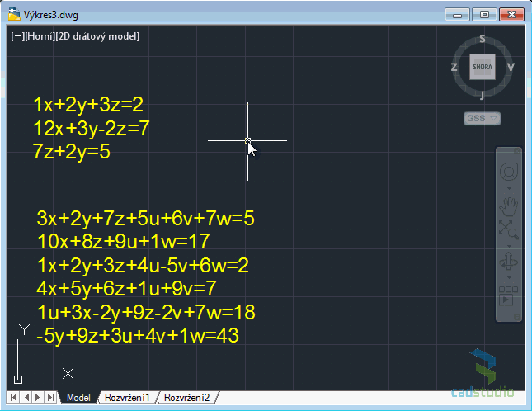Move to the previous layout tab with the arrow

[x=26, y=397]
